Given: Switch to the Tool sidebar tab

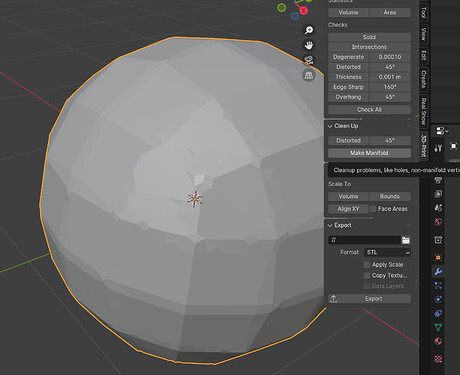Looking at the screenshot, I should coord(423,13).
